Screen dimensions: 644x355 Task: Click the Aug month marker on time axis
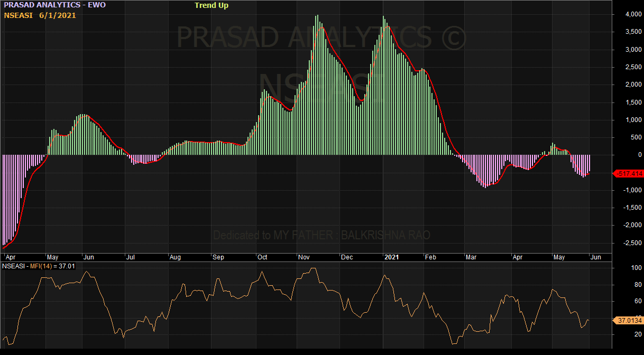coord(176,257)
